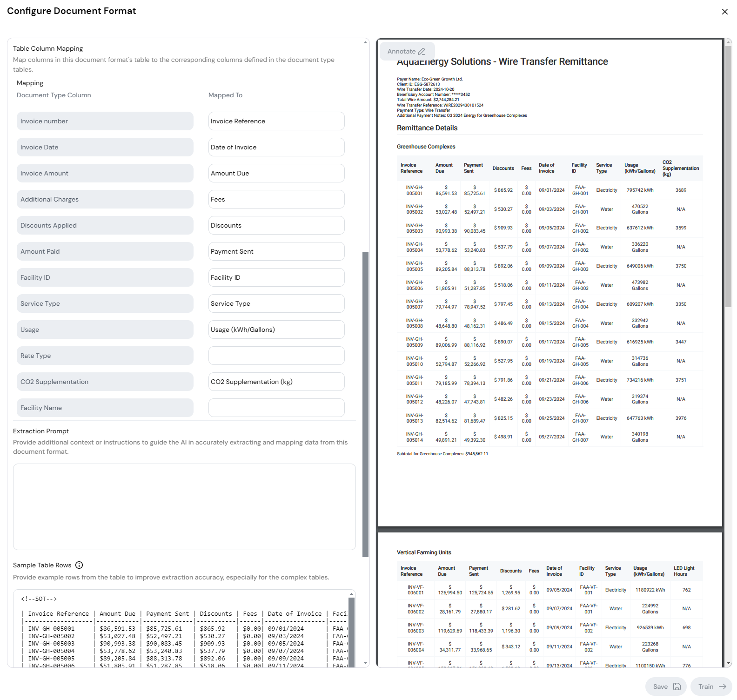This screenshot has width=737, height=700.
Task: Open the Discounts mapping field
Action: click(276, 225)
